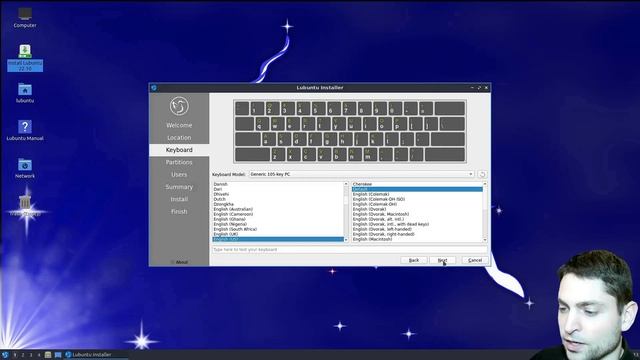Screen dimensions: 640x360
Task: Select the Trash desktop icon
Action: coord(25,205)
